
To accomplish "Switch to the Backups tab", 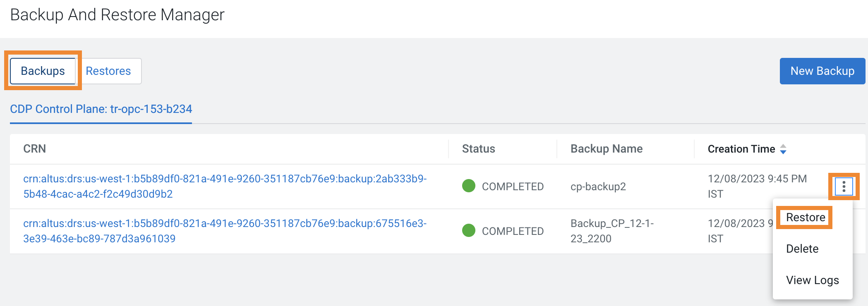I will pos(43,71).
